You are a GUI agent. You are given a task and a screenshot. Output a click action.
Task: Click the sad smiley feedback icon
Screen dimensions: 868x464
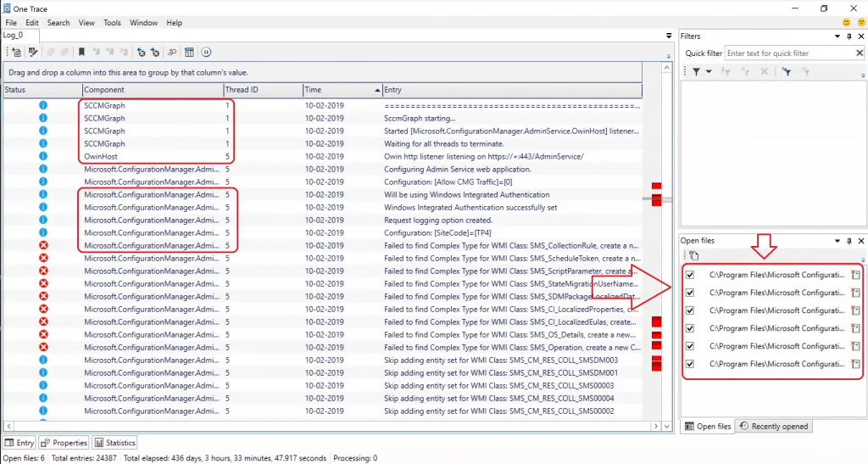pyautogui.click(x=861, y=22)
